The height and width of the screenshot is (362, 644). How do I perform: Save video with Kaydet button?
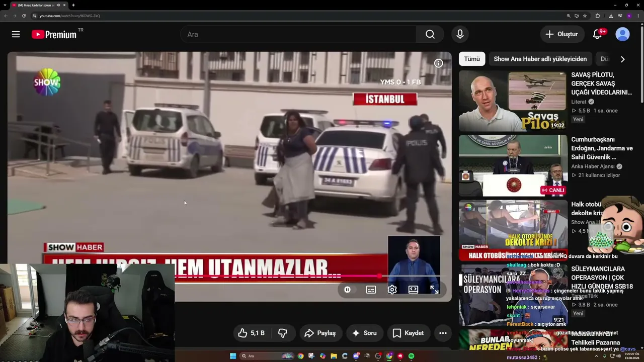click(409, 333)
